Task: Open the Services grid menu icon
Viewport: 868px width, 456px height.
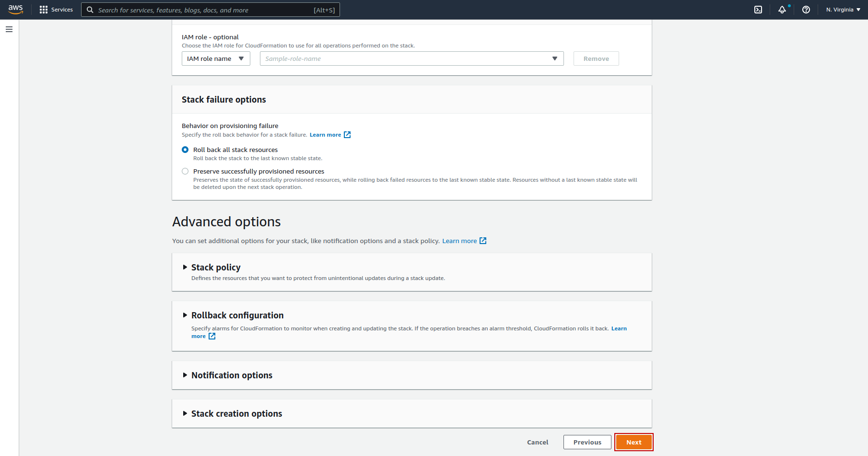Action: point(44,10)
